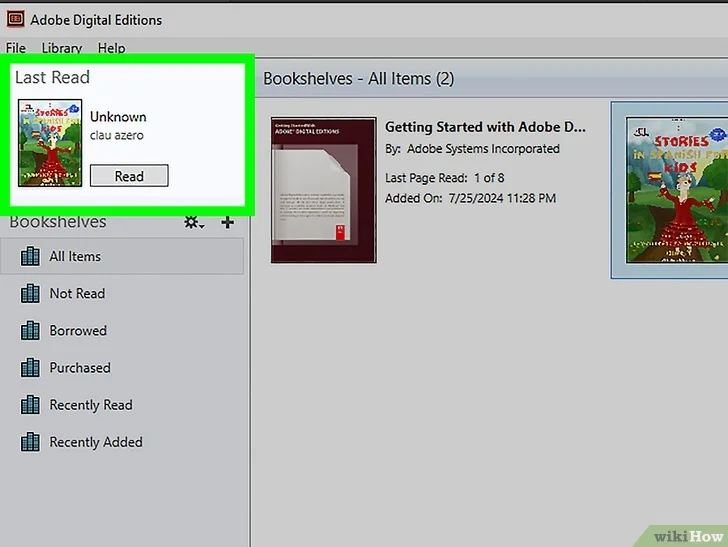Select the Purchased bookshelf
The image size is (728, 547).
coord(122,368)
